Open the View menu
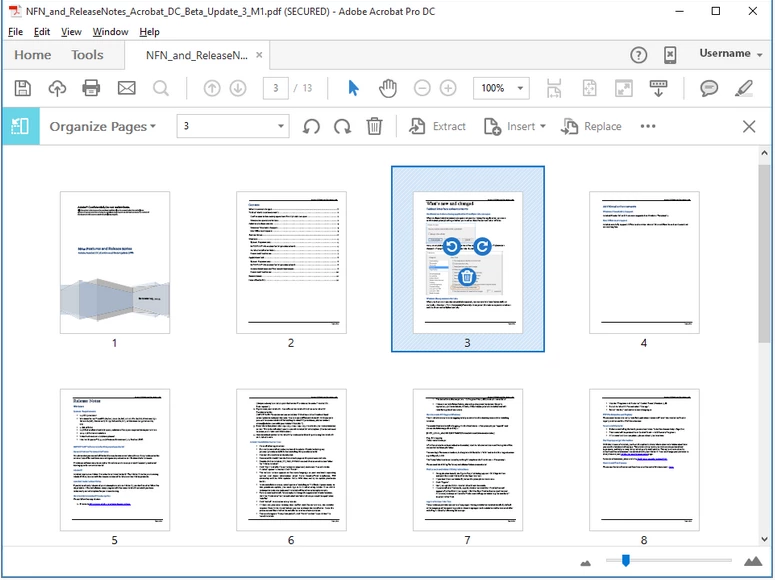Viewport: 775px width, 580px height. coord(71,32)
